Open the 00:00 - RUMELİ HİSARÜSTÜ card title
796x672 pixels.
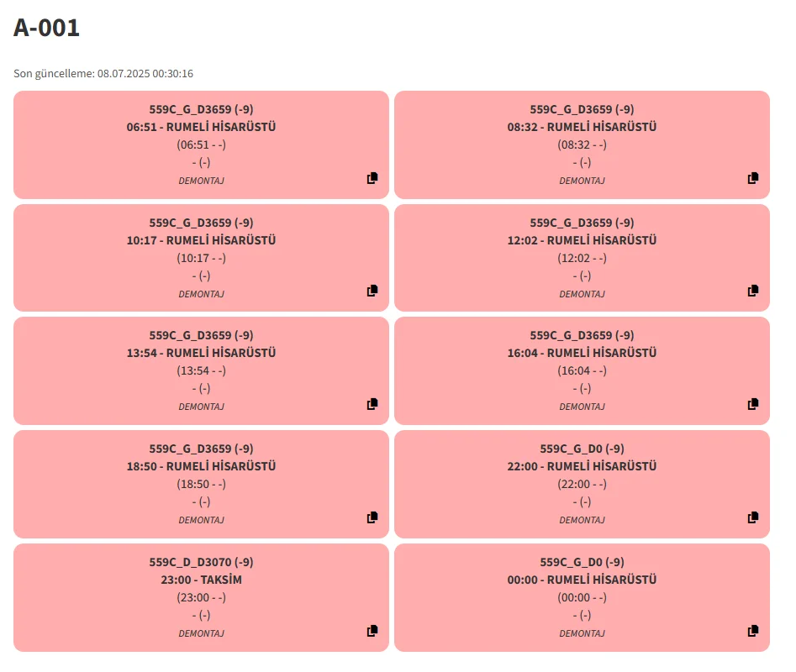pos(582,580)
